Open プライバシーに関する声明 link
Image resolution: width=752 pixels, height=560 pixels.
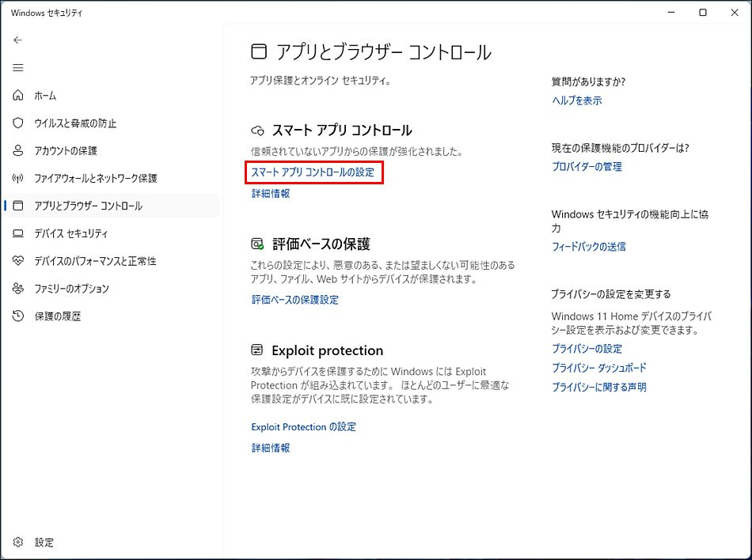[599, 387]
